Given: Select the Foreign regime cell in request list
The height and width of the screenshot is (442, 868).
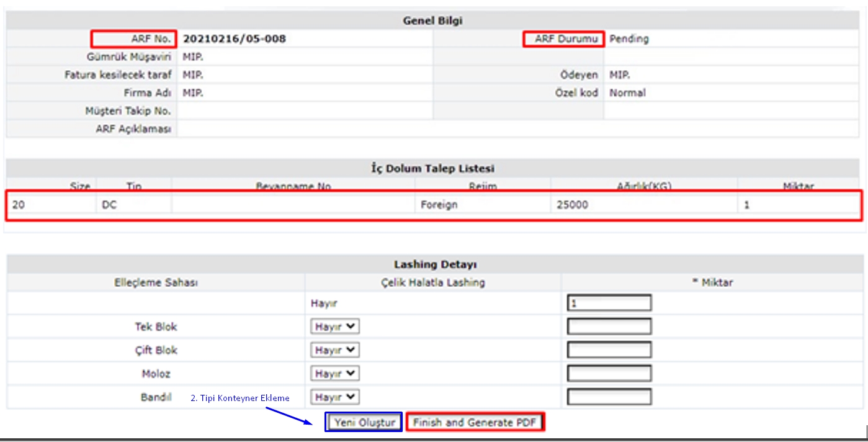Looking at the screenshot, I should (439, 205).
